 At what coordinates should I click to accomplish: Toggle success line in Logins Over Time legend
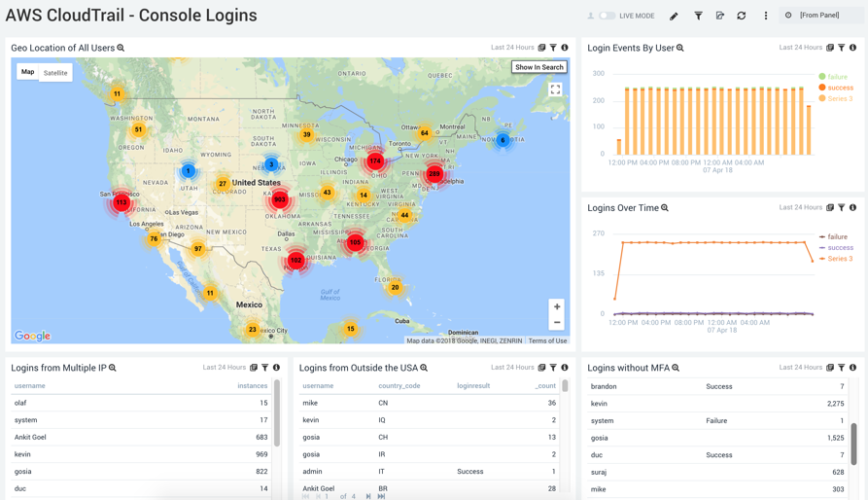836,247
